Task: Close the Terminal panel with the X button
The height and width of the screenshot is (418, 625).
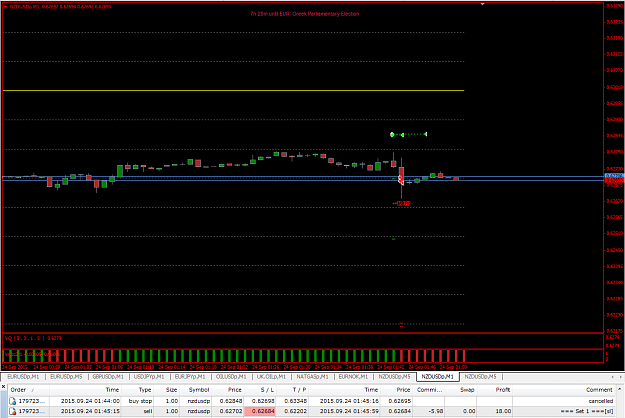Action: tap(3, 386)
